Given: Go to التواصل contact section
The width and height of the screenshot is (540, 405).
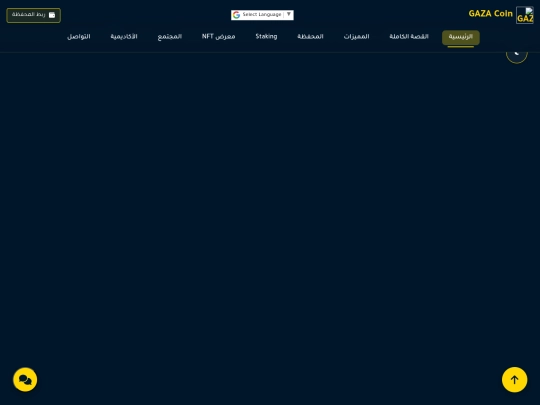Looking at the screenshot, I should [79, 37].
